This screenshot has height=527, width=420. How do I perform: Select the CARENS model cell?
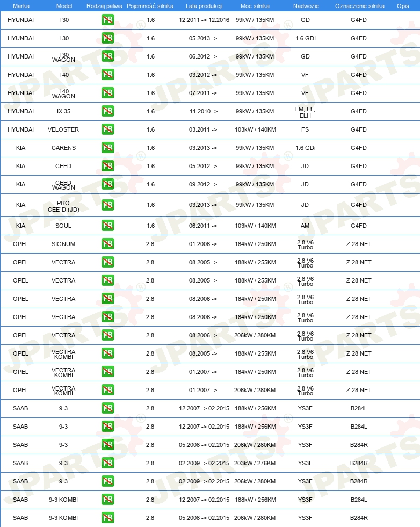pos(63,148)
